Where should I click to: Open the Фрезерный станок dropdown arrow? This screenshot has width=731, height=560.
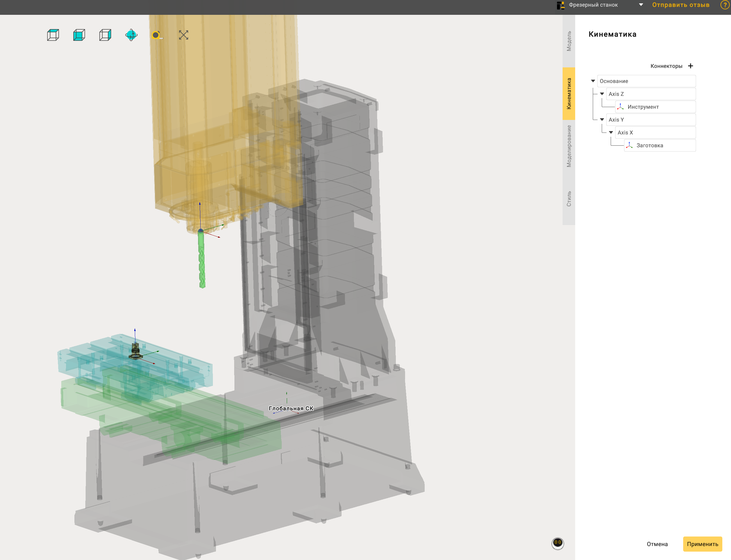point(641,5)
